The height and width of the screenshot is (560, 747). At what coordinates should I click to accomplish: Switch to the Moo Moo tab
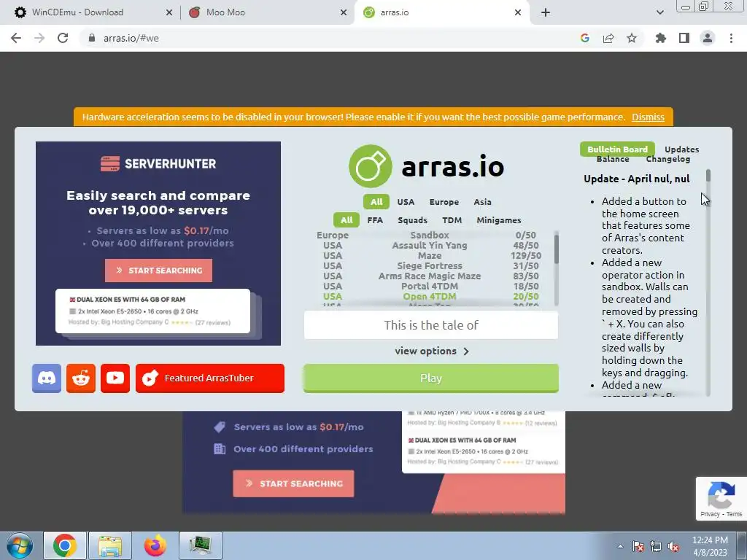click(x=226, y=12)
